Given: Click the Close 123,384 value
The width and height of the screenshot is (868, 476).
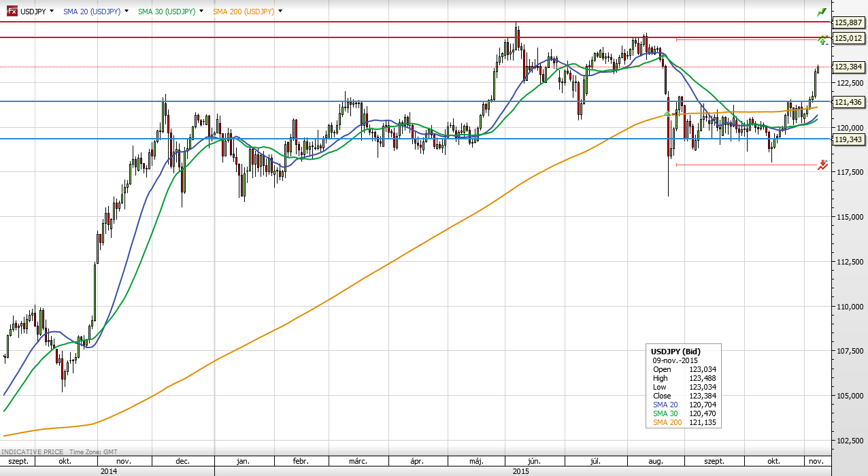Looking at the screenshot, I should [x=703, y=396].
